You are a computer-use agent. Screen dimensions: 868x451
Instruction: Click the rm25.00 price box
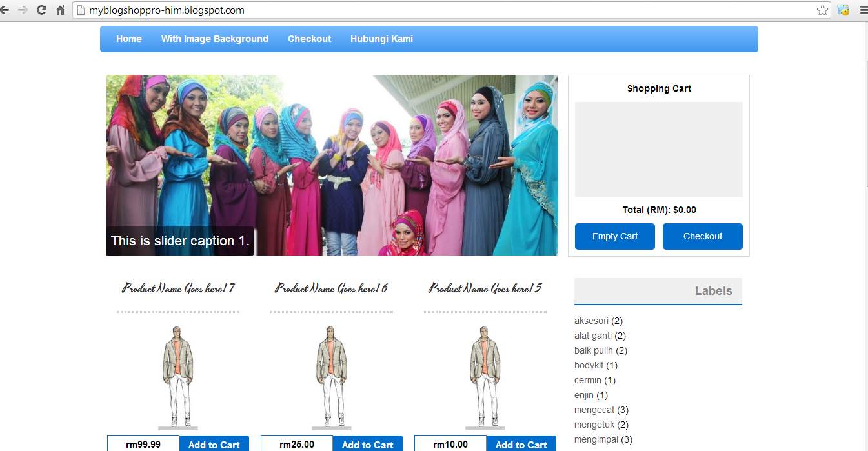[x=297, y=444]
